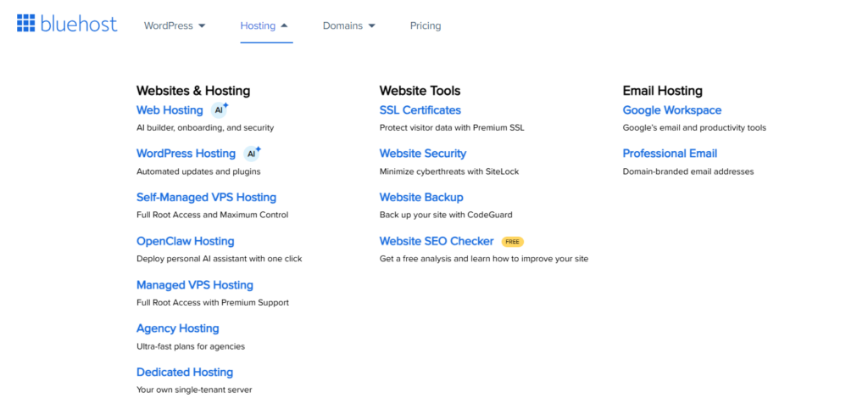This screenshot has height=415, width=868.
Task: Click 'Domain-branded email addresses' text
Action: [688, 171]
